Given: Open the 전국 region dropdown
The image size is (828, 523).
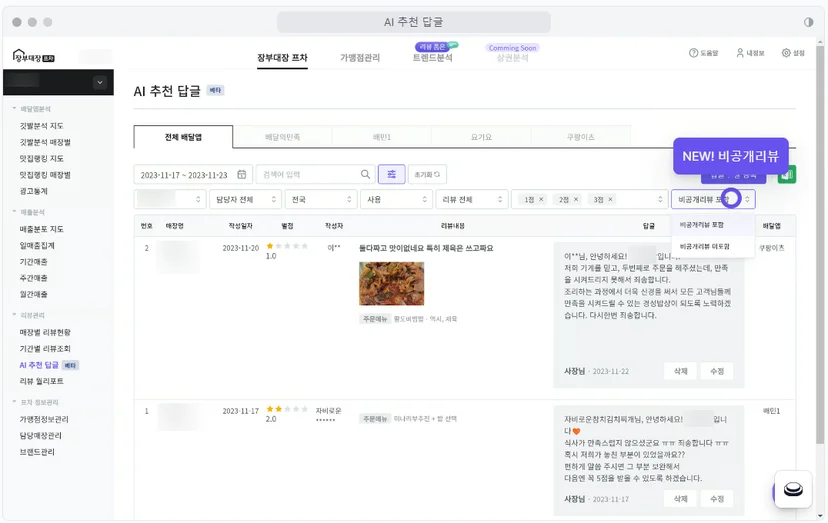Looking at the screenshot, I should click(x=321, y=200).
